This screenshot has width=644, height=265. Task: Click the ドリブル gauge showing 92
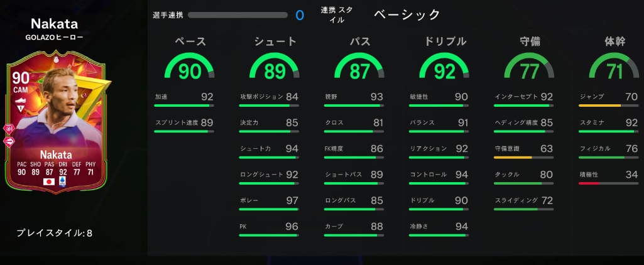pos(444,68)
